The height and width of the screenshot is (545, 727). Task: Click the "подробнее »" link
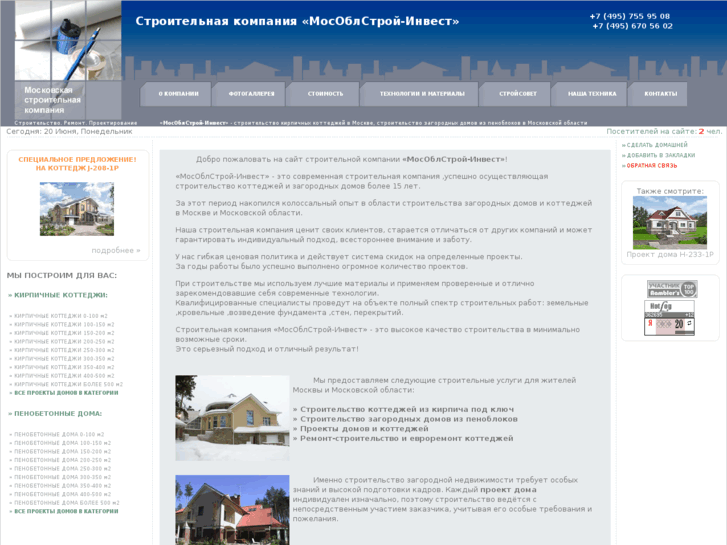tap(116, 250)
